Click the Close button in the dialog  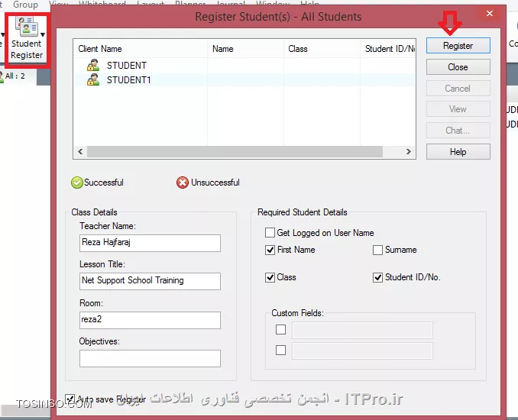(x=458, y=67)
